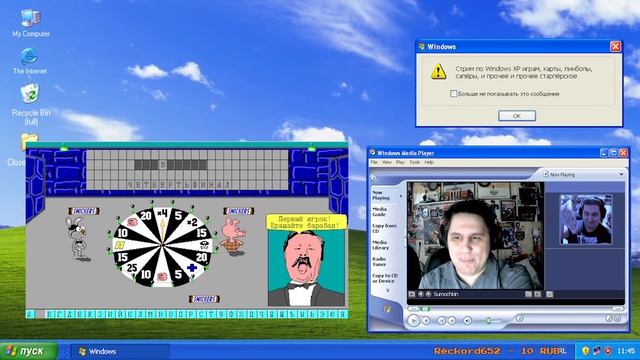Image resolution: width=640 pixels, height=360 pixels.
Task: Click the pink pig player character
Action: click(233, 236)
